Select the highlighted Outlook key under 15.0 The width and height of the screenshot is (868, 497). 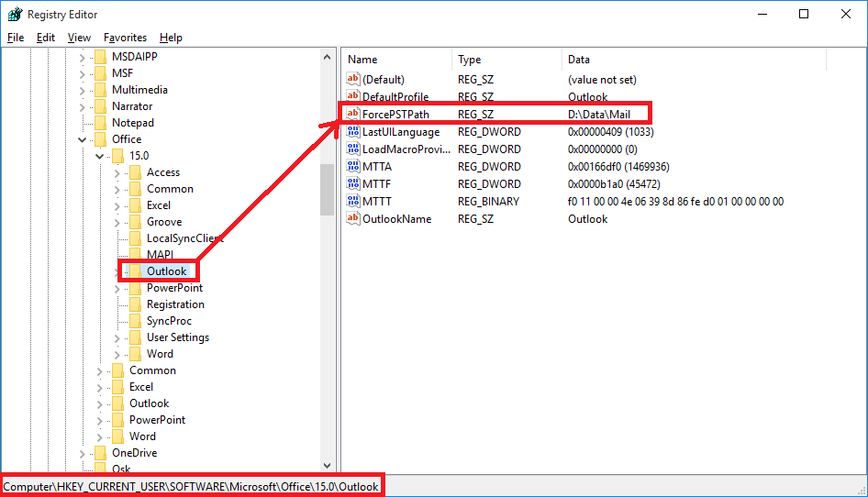click(x=167, y=271)
